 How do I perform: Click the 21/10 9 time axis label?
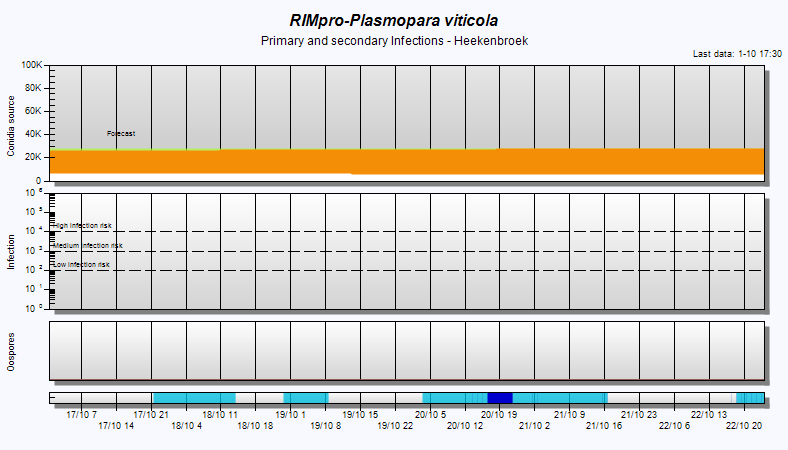[569, 415]
